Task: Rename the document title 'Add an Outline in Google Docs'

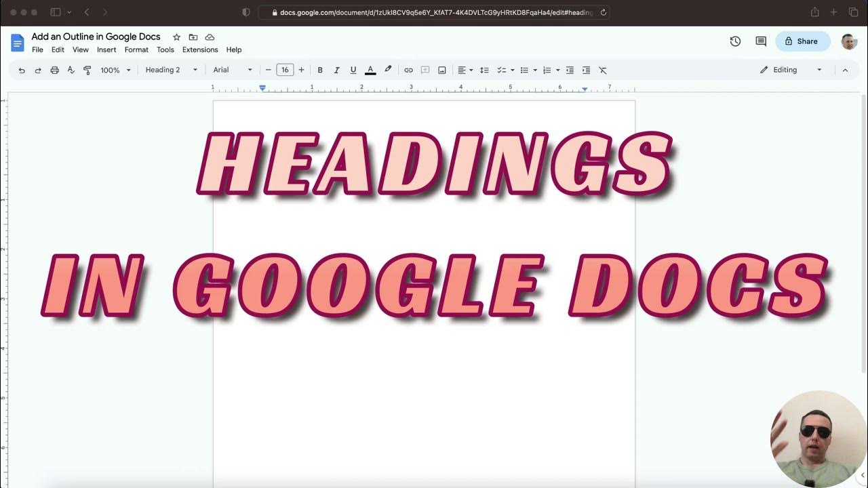Action: pyautogui.click(x=96, y=37)
